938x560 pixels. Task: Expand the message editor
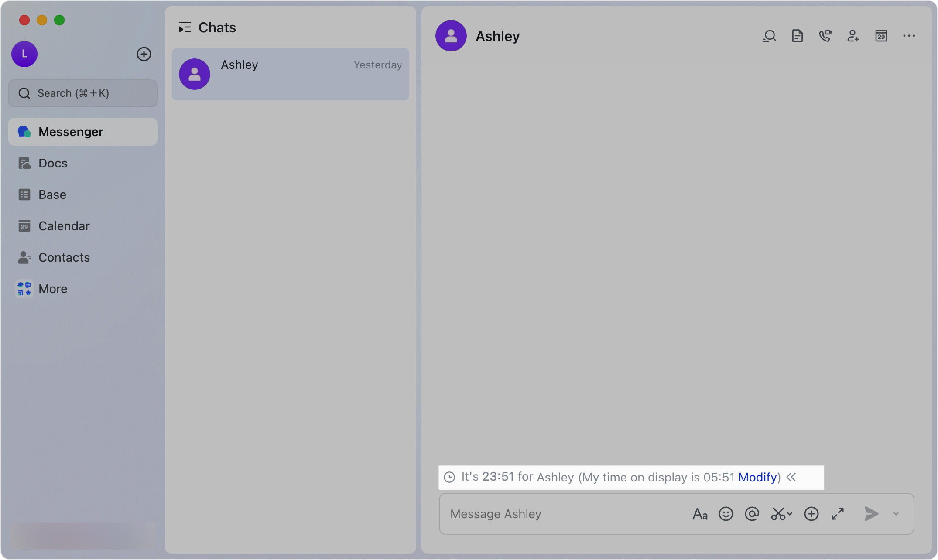pyautogui.click(x=838, y=514)
